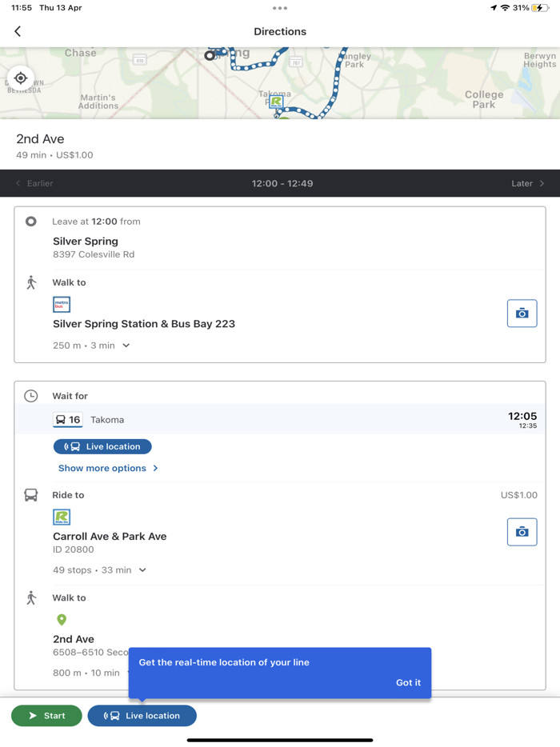
Task: Tap the bus icon next to Ride to
Action: (30, 495)
